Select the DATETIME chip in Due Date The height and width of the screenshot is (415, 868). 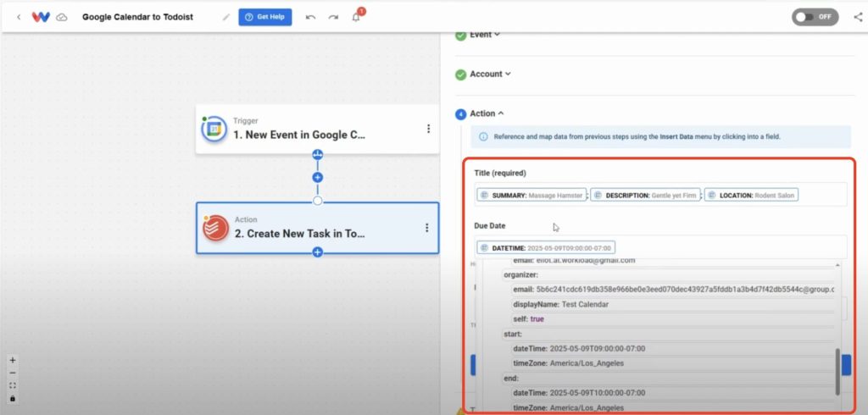545,248
